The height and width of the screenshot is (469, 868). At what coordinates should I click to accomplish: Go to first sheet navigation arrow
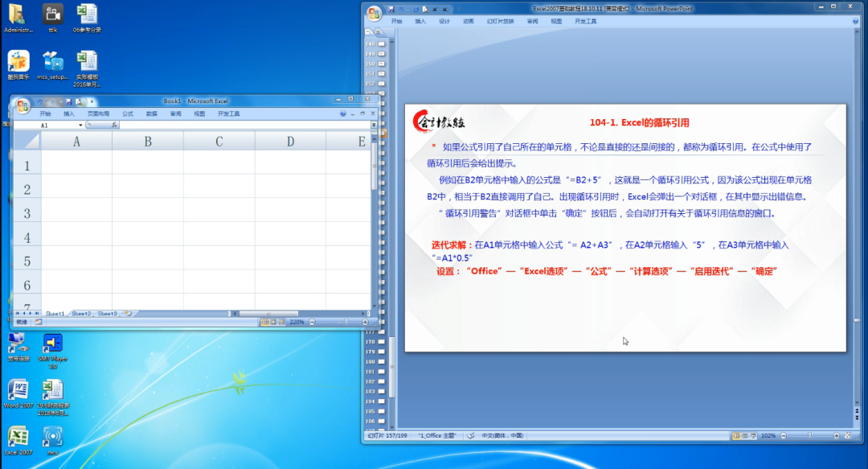17,313
